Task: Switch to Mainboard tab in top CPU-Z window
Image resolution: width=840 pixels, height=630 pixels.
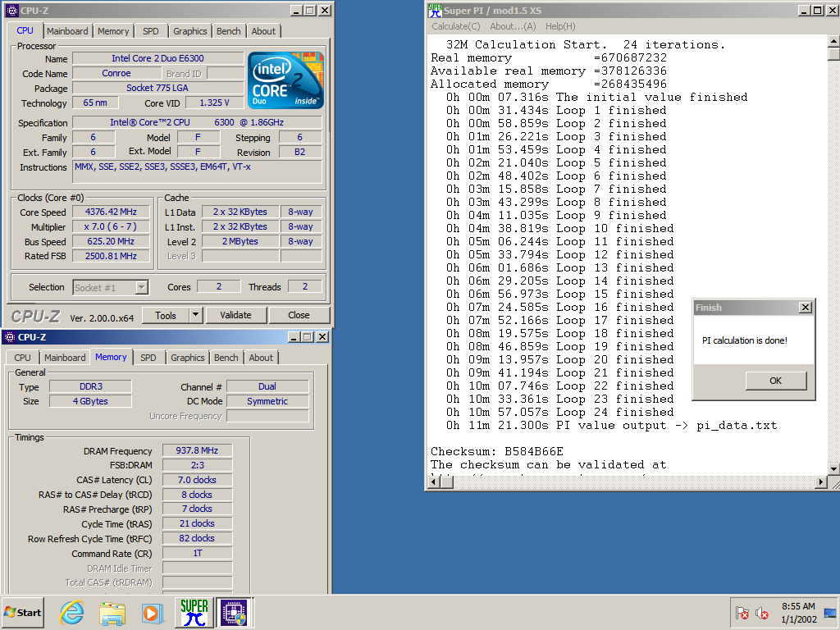Action: [x=67, y=31]
